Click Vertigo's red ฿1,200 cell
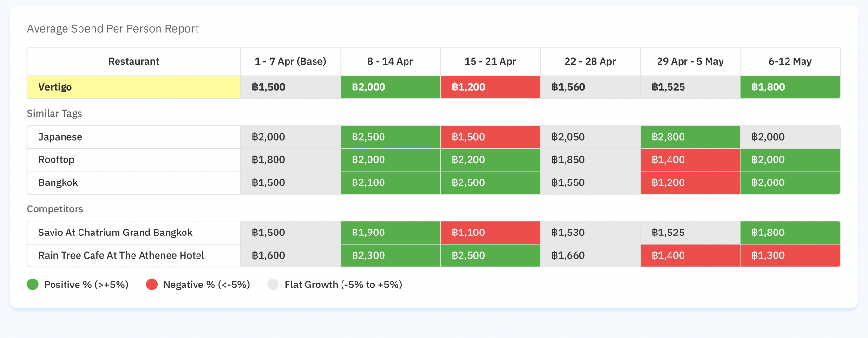Image resolution: width=868 pixels, height=338 pixels. [490, 87]
